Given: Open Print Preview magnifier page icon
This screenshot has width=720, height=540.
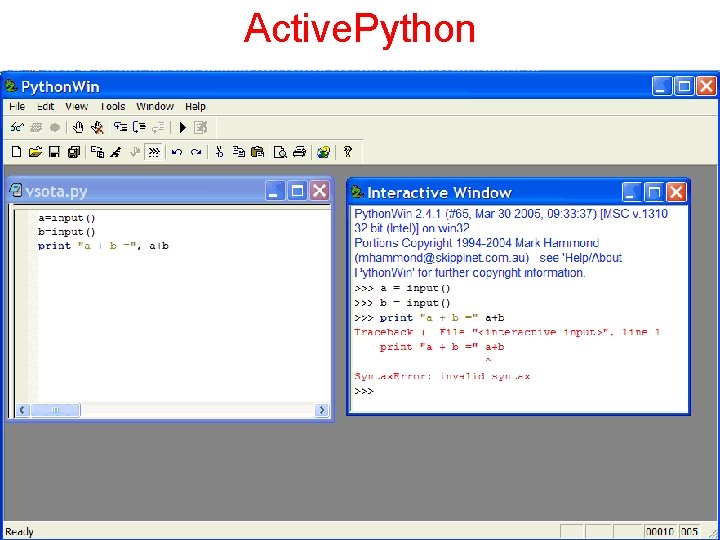Looking at the screenshot, I should (x=280, y=152).
